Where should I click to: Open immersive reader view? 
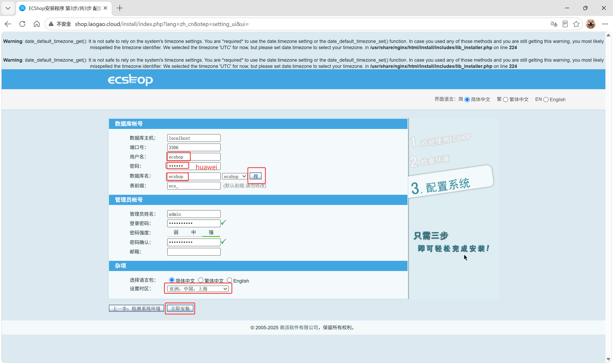tap(565, 24)
